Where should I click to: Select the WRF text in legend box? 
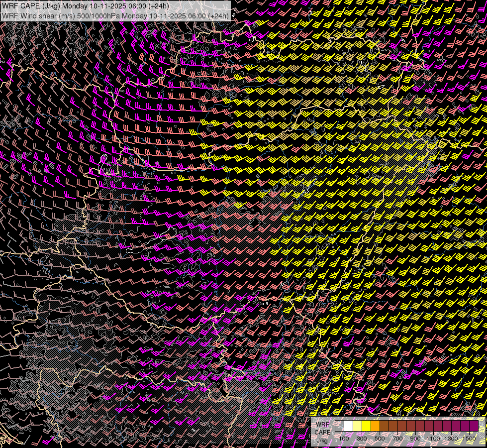click(322, 425)
